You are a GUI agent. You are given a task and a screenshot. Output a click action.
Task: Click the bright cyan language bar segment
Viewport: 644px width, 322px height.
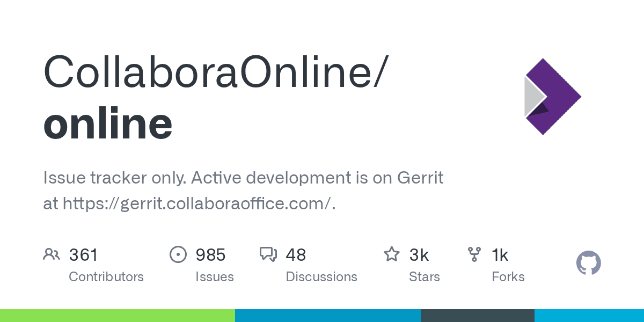589,316
